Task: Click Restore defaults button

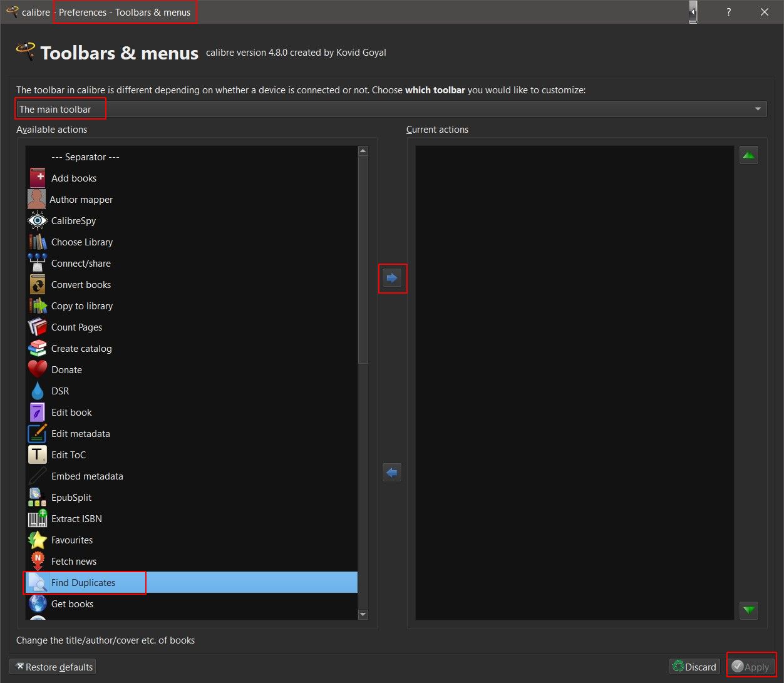Action: pos(53,667)
